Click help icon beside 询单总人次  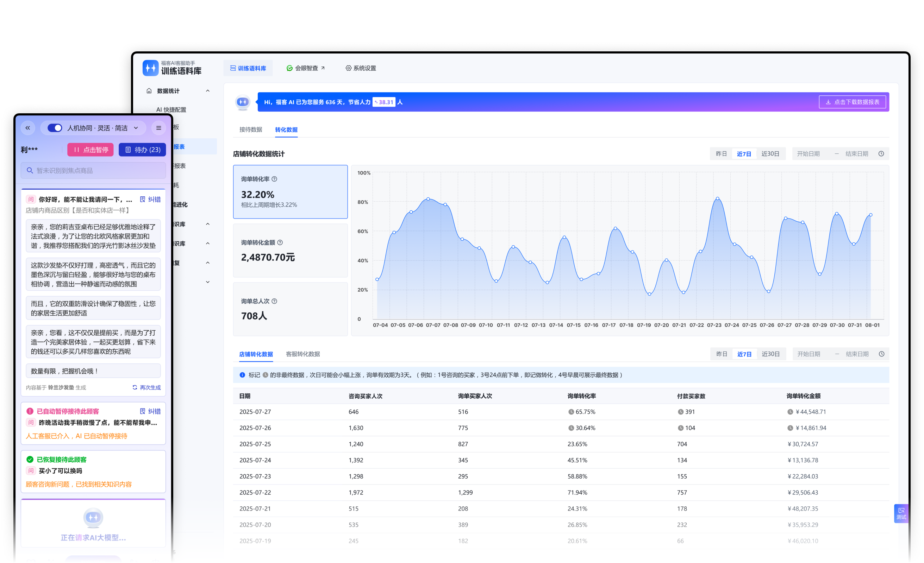[275, 301]
